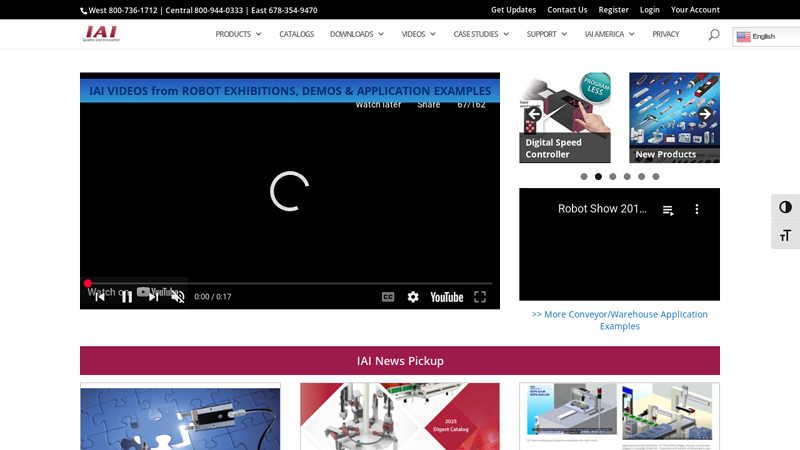The image size is (800, 450).
Task: Click East phone number 678-354-9470
Action: tap(293, 10)
